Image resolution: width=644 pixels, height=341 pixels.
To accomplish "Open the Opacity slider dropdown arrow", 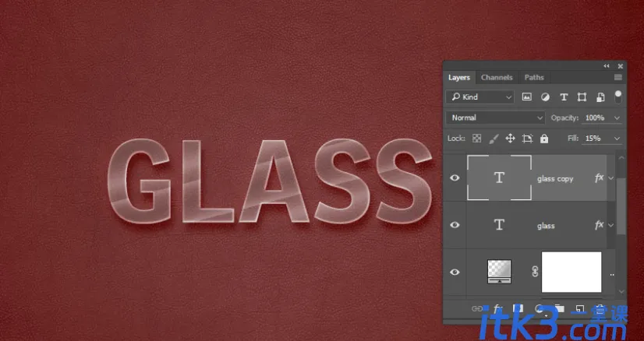I will [x=617, y=118].
